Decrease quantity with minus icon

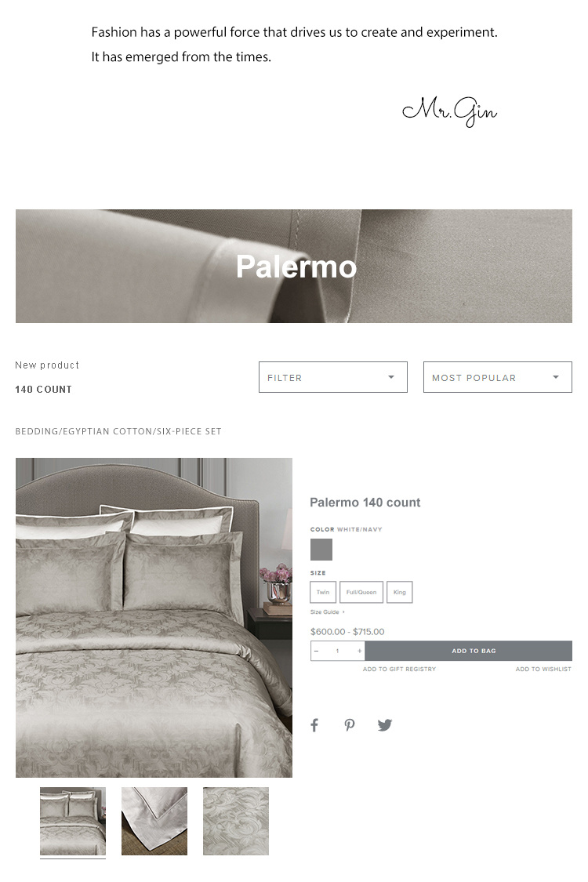tap(316, 651)
